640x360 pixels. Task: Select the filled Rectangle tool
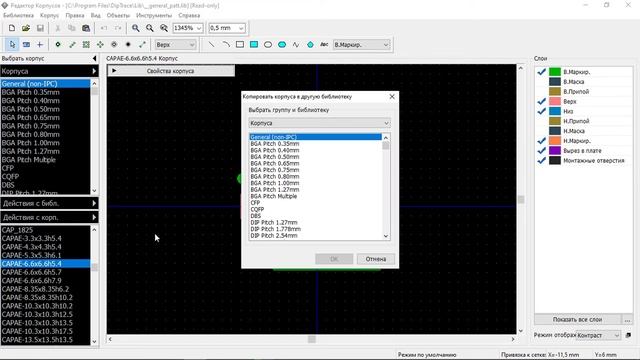pyautogui.click(x=254, y=44)
